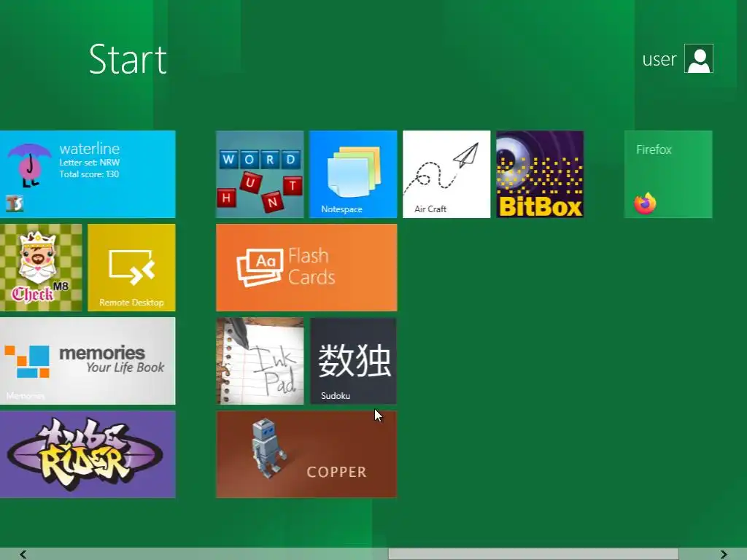Click the horizontal scrollbar thumb
The image size is (747, 560).
pyautogui.click(x=533, y=554)
